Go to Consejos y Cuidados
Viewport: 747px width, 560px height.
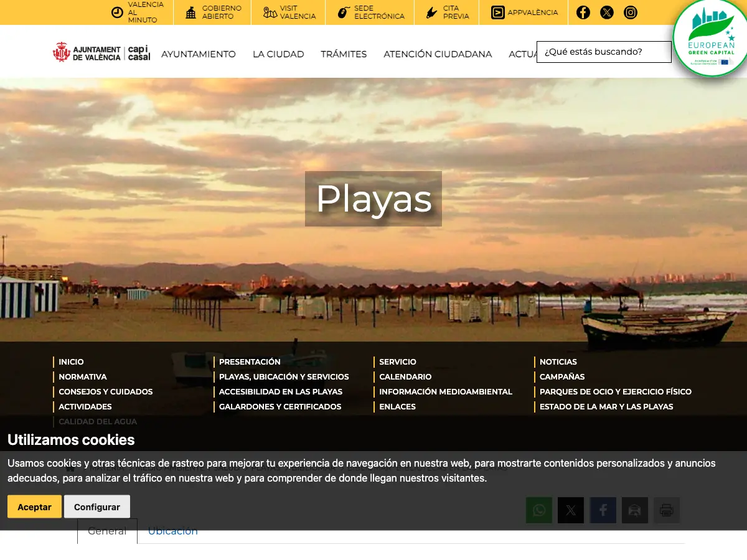(x=106, y=391)
